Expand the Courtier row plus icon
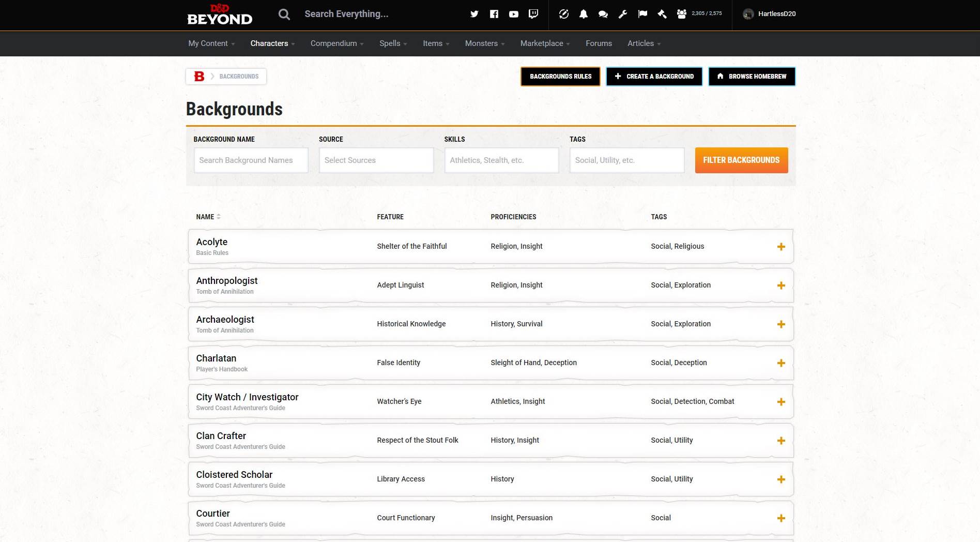 click(781, 518)
